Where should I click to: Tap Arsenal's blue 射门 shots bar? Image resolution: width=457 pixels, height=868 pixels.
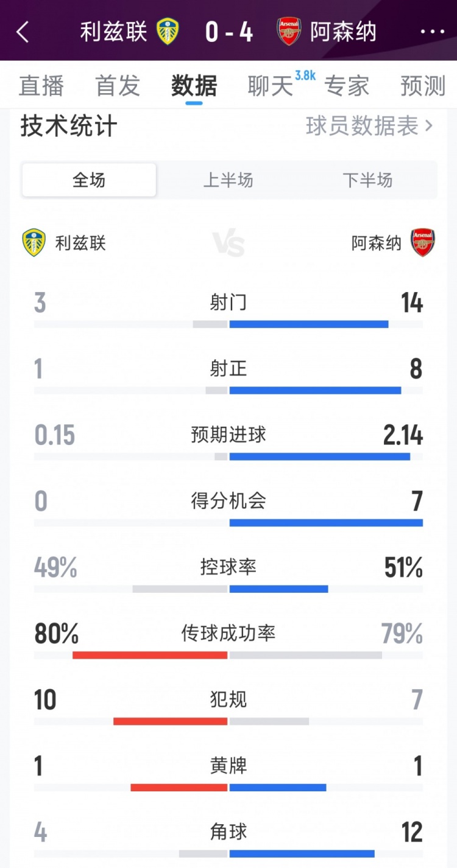(309, 324)
